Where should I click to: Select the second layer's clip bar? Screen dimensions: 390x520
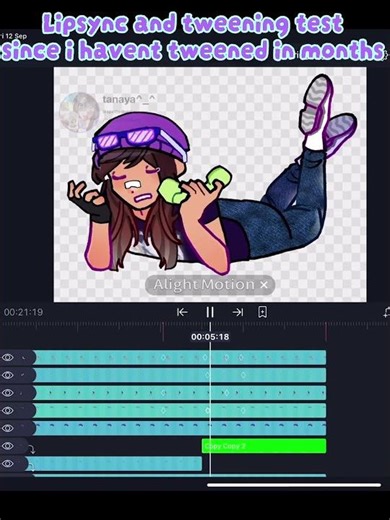click(x=179, y=375)
